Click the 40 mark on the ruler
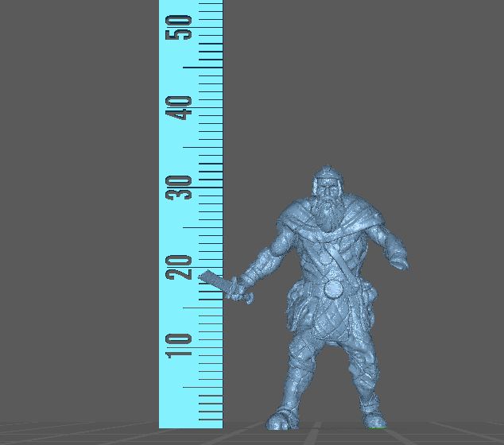504x445 pixels. tap(184, 107)
